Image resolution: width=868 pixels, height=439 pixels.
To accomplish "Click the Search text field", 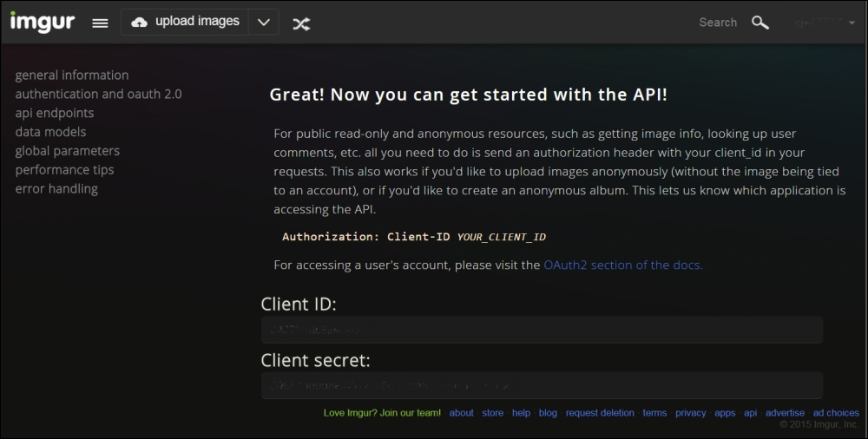I will click(x=718, y=23).
